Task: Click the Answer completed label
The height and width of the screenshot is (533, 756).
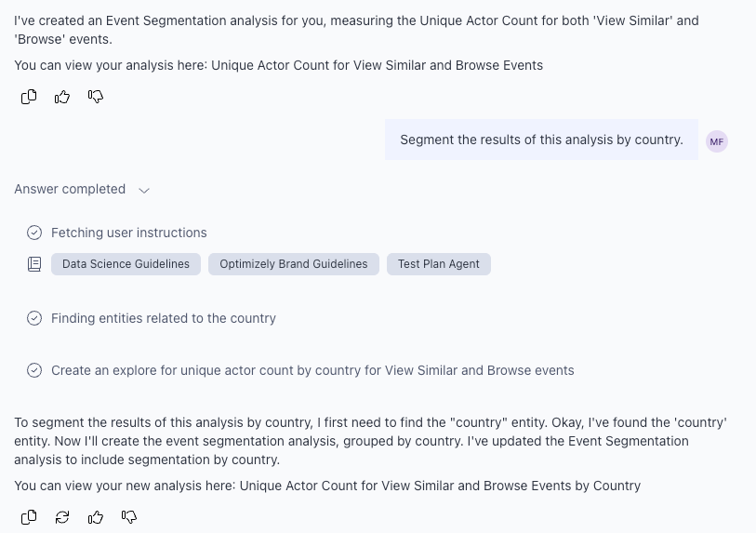Action: [70, 189]
